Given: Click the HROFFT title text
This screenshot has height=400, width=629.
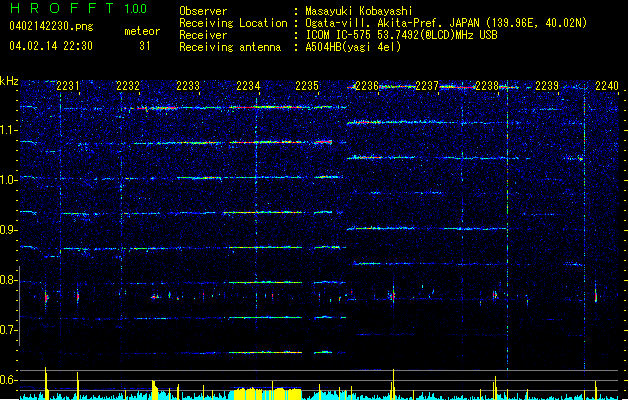Looking at the screenshot, I should click(x=62, y=8).
